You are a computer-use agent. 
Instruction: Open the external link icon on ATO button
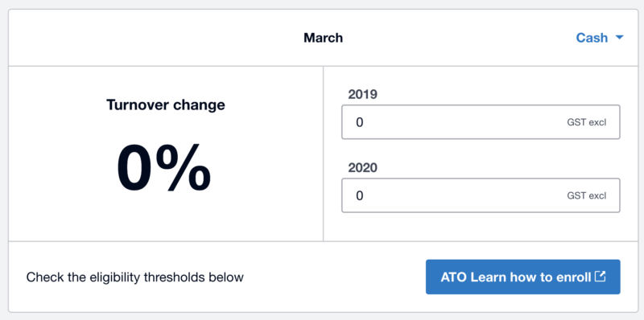pos(601,277)
